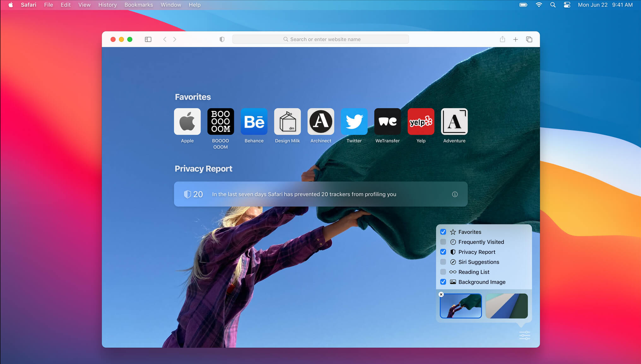Add a new tab with plus icon
This screenshot has width=641, height=364.
pos(515,39)
